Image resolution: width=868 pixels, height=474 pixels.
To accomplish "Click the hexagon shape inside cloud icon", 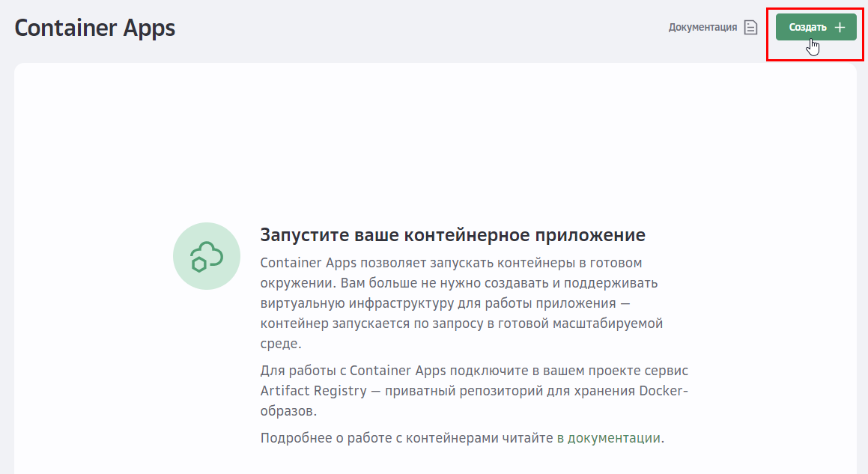I will [198, 264].
